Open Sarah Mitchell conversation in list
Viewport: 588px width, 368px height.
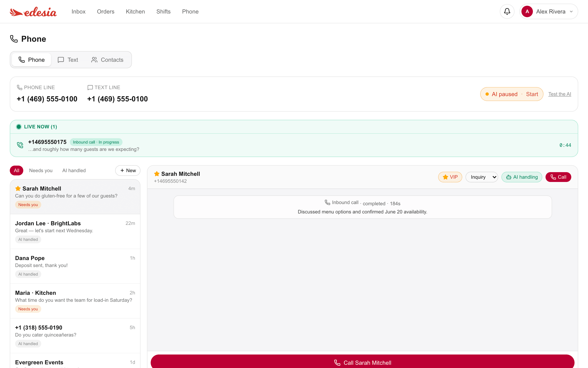pyautogui.click(x=75, y=197)
